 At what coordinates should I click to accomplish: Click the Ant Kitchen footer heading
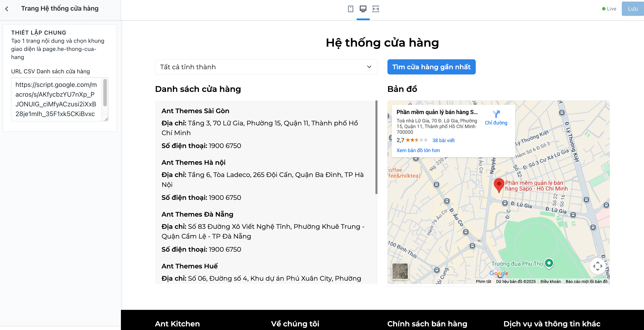(177, 324)
